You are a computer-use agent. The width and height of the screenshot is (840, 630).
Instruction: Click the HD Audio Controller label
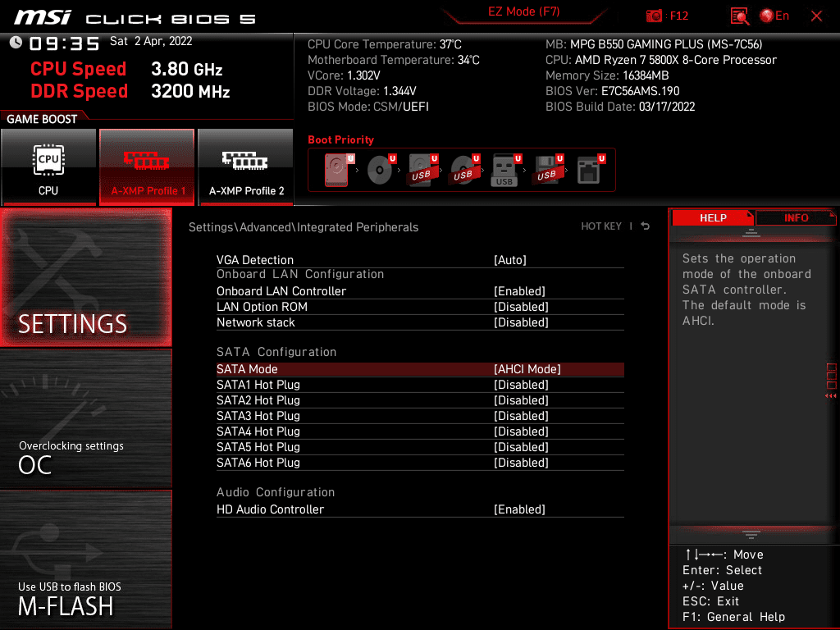coord(270,509)
